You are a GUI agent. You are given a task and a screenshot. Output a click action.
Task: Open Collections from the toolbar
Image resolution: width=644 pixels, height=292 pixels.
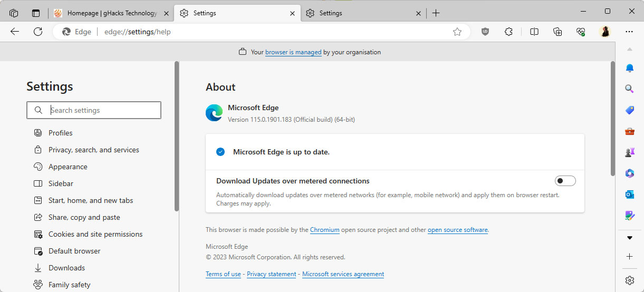pos(558,32)
